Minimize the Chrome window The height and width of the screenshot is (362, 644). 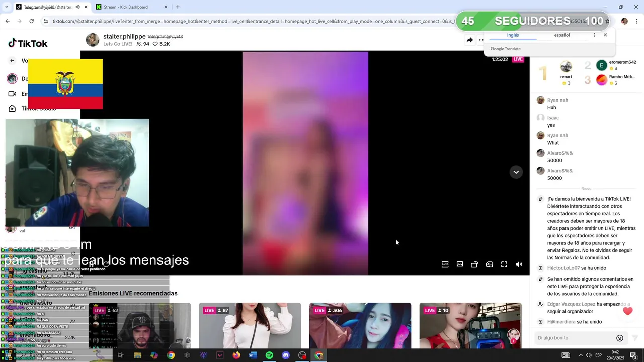[605, 7]
